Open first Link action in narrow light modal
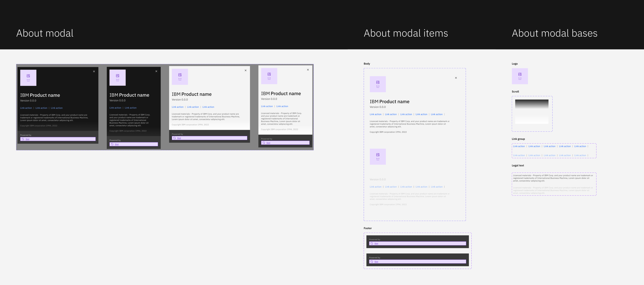 click(267, 106)
